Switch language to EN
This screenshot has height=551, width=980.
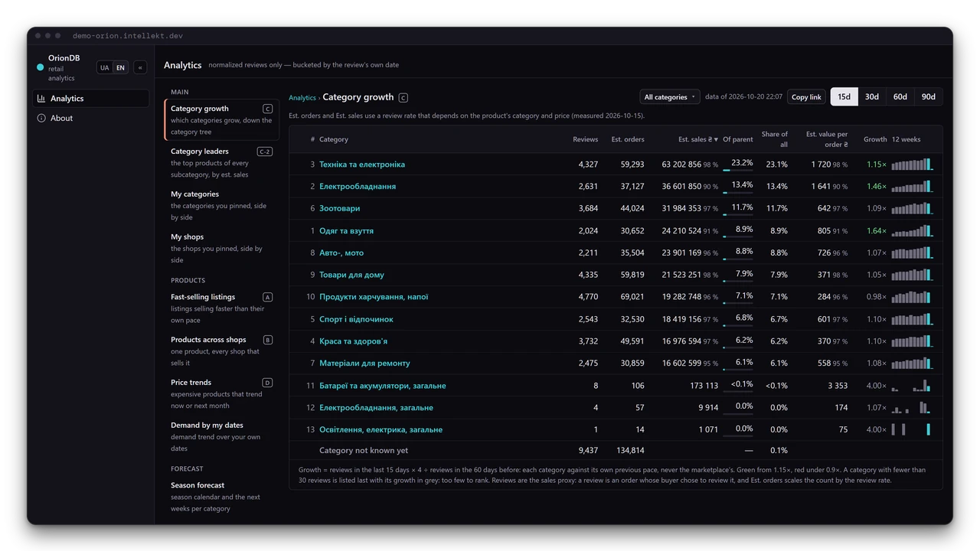(x=120, y=67)
